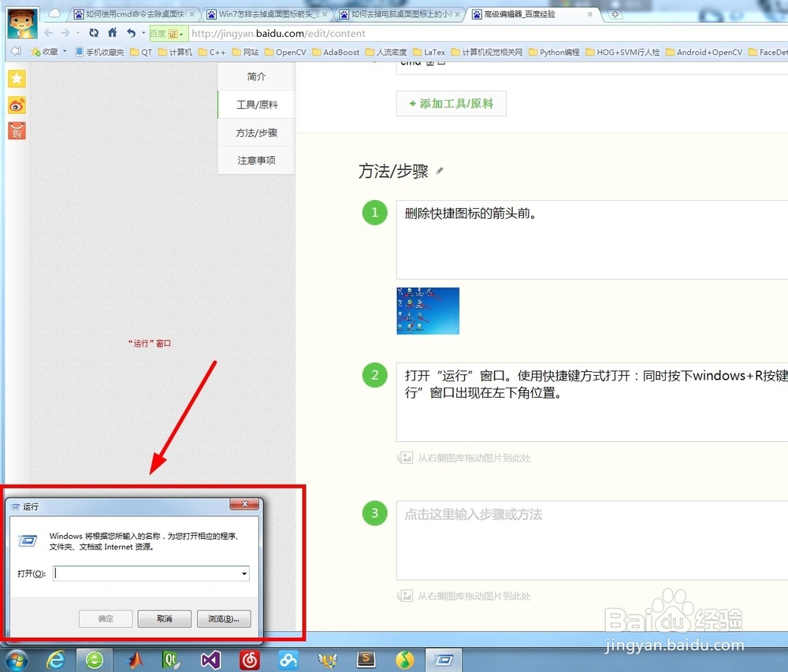Viewport: 788px width, 672px height.
Task: Launch MATLAB from the taskbar
Action: coord(134,660)
